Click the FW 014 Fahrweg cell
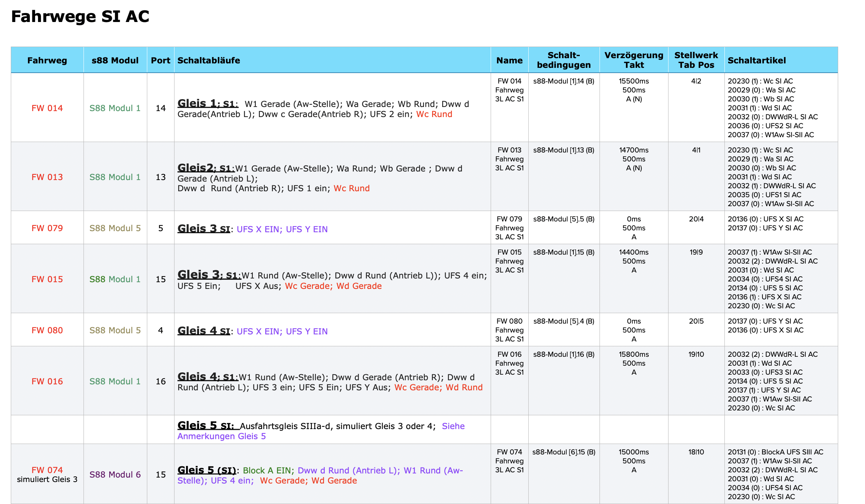This screenshot has height=504, width=865. pyautogui.click(x=47, y=108)
